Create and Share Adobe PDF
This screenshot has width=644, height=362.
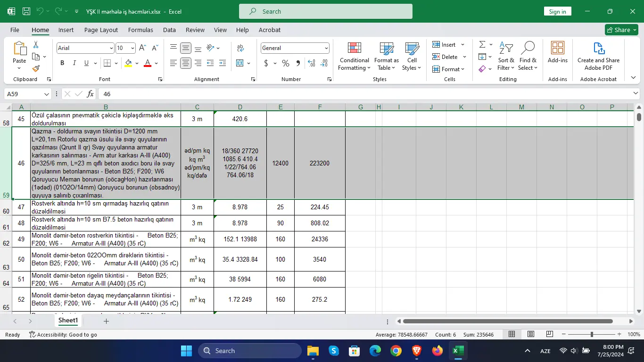[x=599, y=56]
